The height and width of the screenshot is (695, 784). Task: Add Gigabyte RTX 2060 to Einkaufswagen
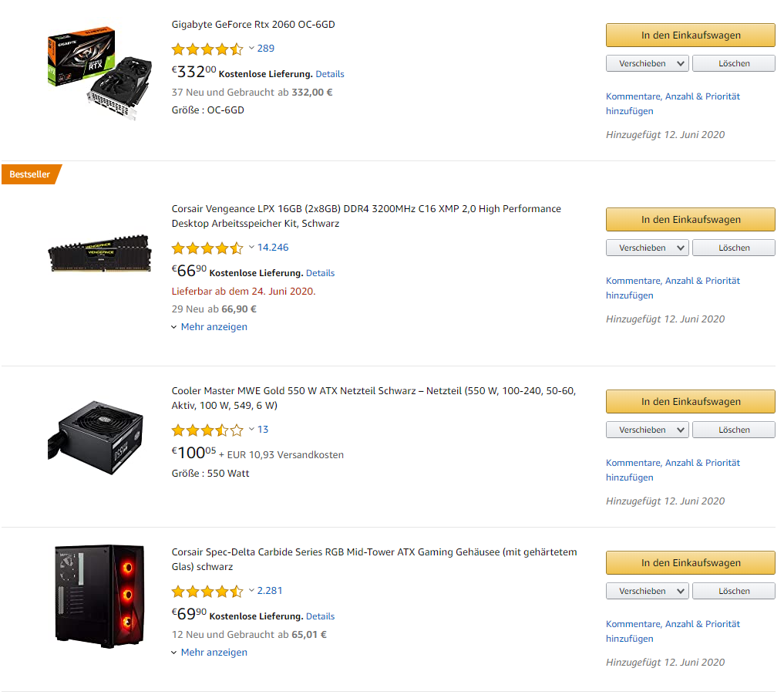tap(691, 35)
